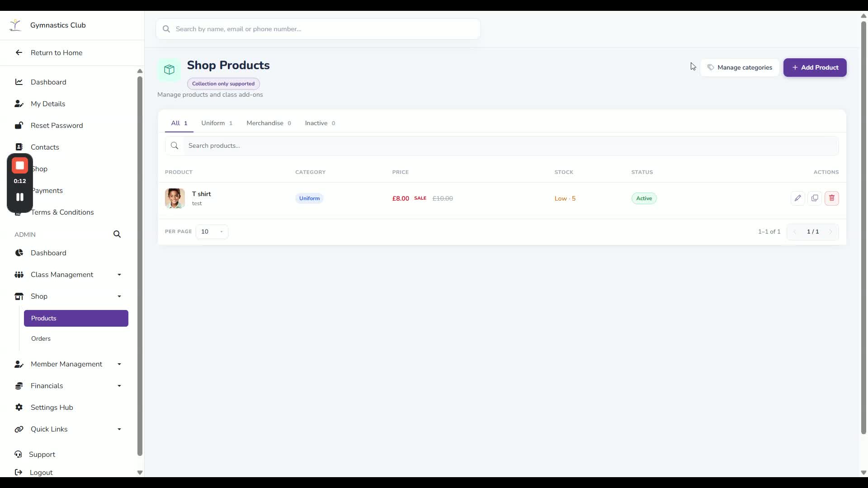Pause the screen recording
The width and height of the screenshot is (868, 488).
coord(20,197)
